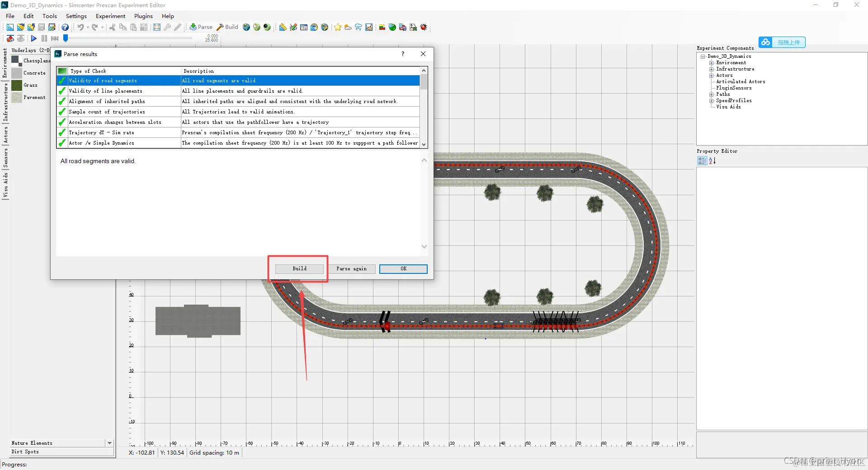Select the 'Validity of line placements' row
Image resolution: width=868 pixels, height=470 pixels.
[x=238, y=91]
